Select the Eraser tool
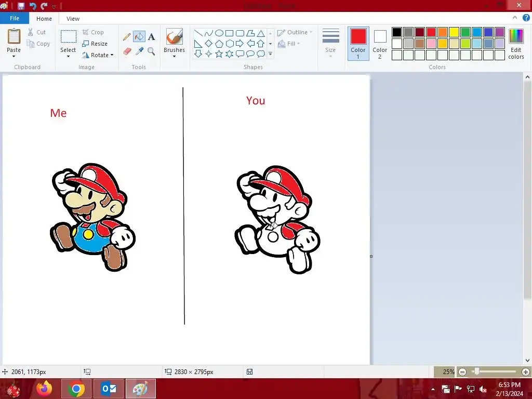This screenshot has height=399, width=532. [x=127, y=51]
